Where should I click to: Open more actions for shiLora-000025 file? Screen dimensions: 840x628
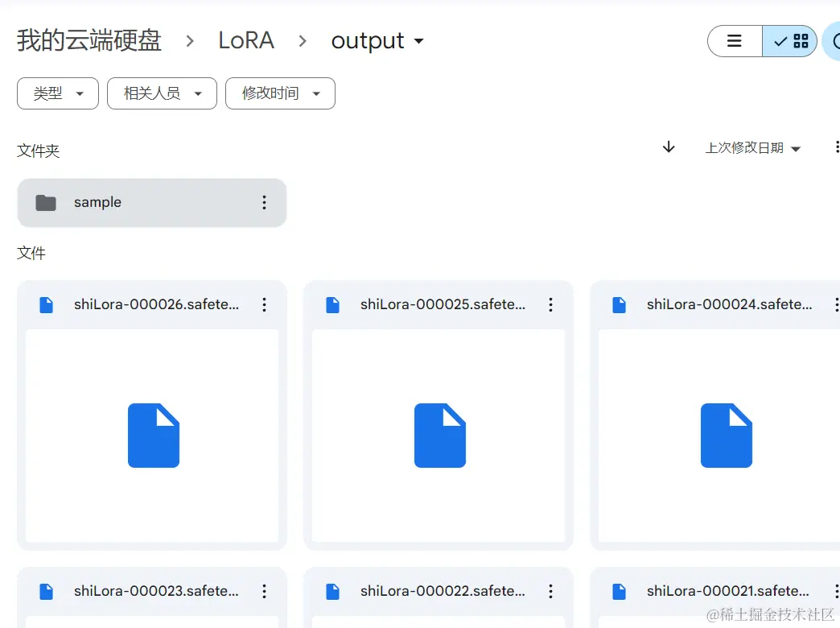550,304
